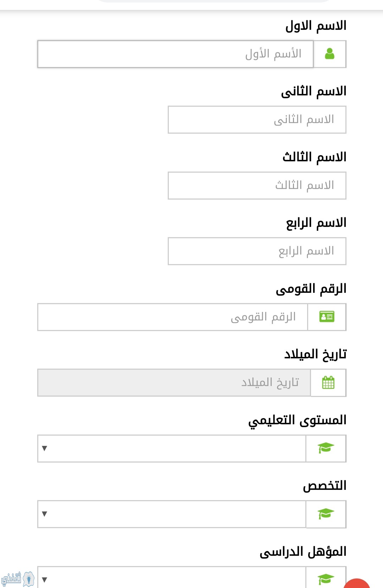Click graduation cap icon beside التخصص dropdown
The width and height of the screenshot is (383, 588).
326,514
